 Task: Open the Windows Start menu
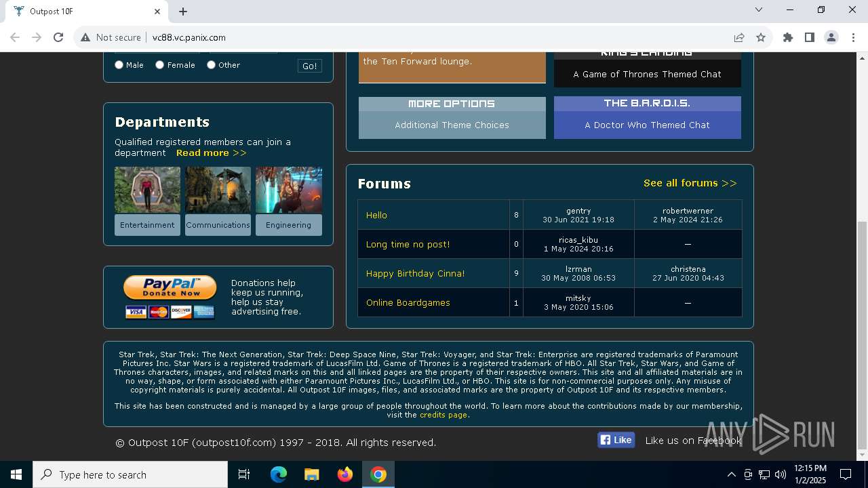(16, 474)
